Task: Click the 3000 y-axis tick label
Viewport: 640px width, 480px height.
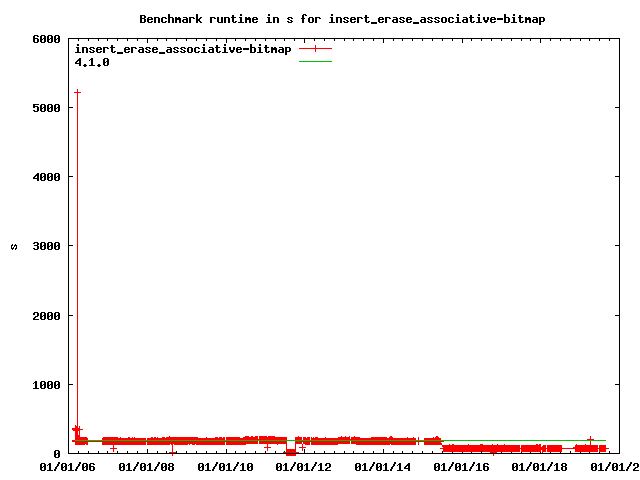Action: point(46,246)
